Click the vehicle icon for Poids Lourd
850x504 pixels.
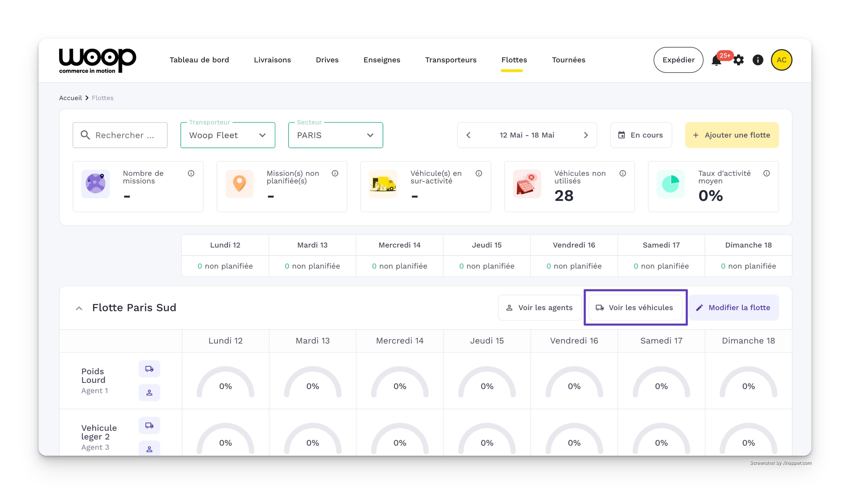tap(150, 369)
